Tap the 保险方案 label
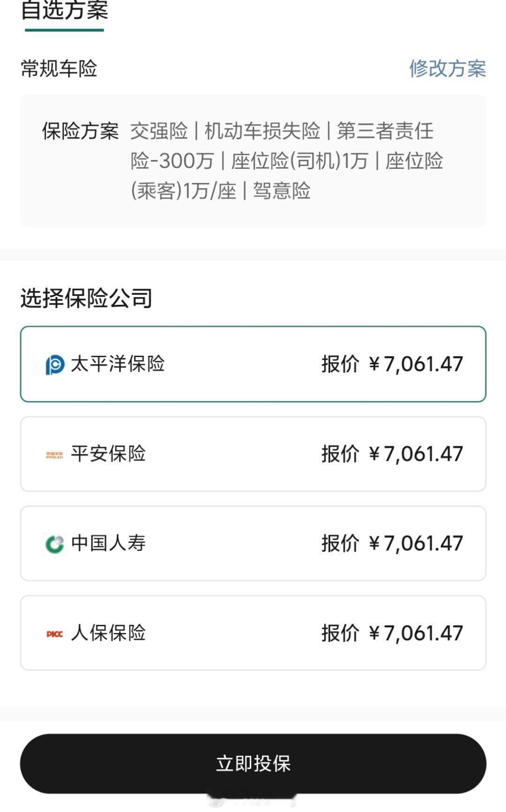Viewport: 506px width, 812px height. (80, 131)
